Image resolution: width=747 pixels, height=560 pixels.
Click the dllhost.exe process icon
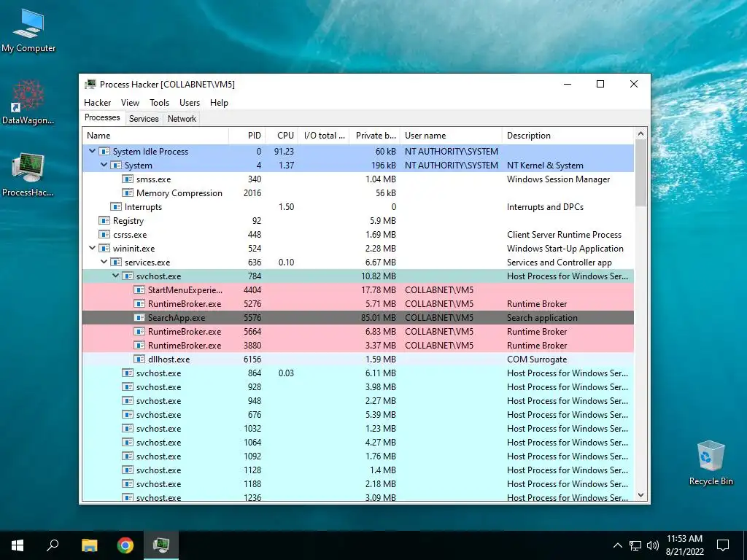click(139, 359)
